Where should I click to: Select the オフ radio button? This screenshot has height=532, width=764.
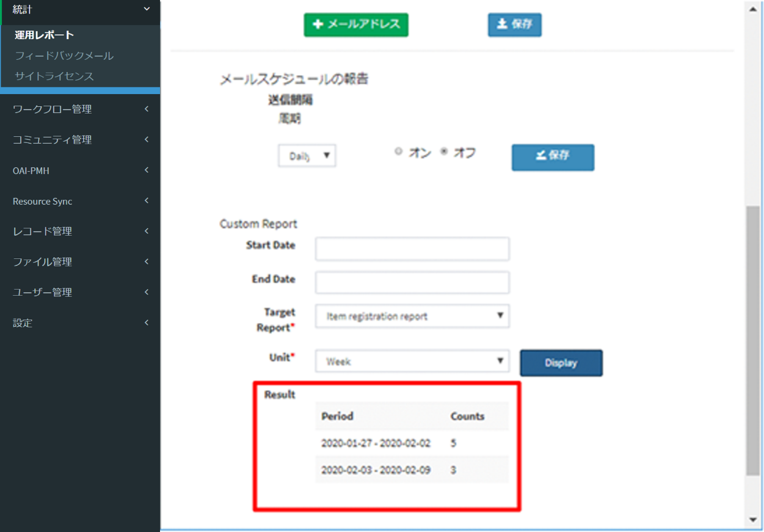tap(444, 153)
